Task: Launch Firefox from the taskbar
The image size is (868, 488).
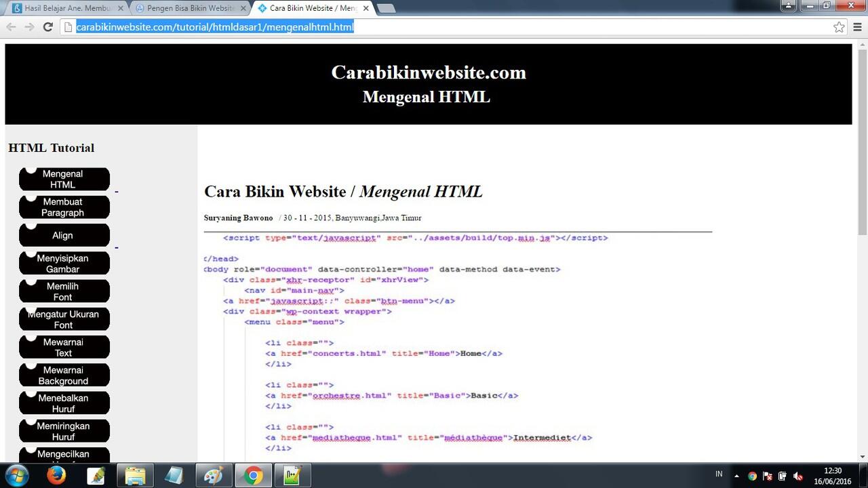Action: tap(56, 476)
